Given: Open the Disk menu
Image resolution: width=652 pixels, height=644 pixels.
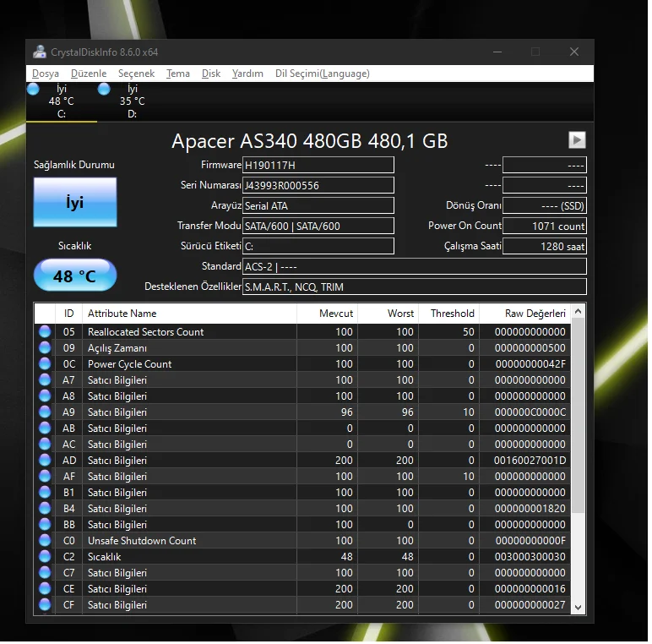Looking at the screenshot, I should click(x=211, y=74).
